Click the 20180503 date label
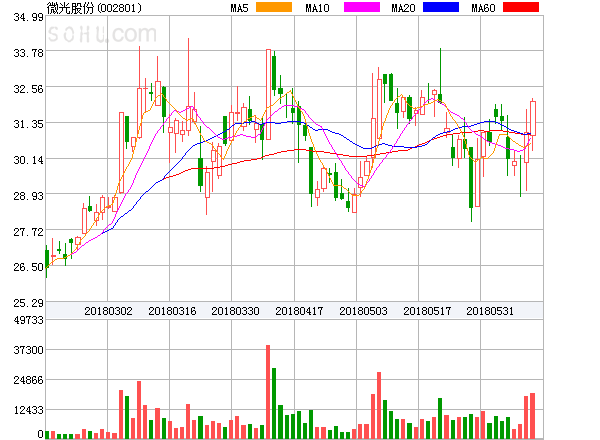Viewport: 600px width, 440px height. click(363, 311)
